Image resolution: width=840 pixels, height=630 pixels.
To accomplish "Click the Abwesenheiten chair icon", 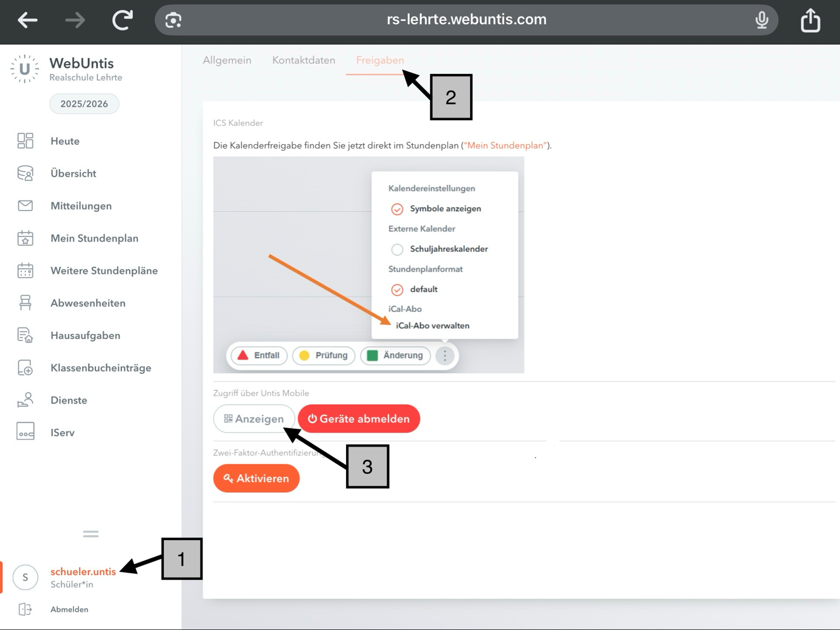I will click(x=25, y=303).
